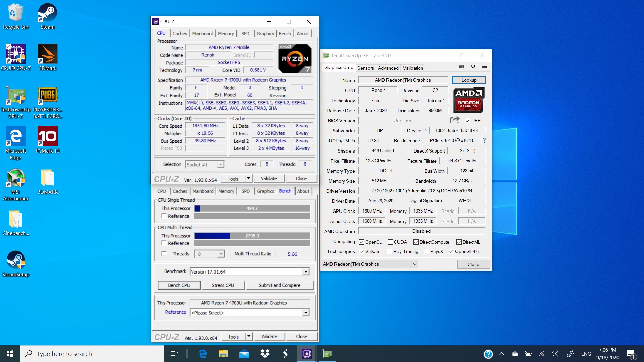Open CPUID CPU-Z desktop shortcut
The width and height of the screenshot is (644, 362).
[x=15, y=58]
